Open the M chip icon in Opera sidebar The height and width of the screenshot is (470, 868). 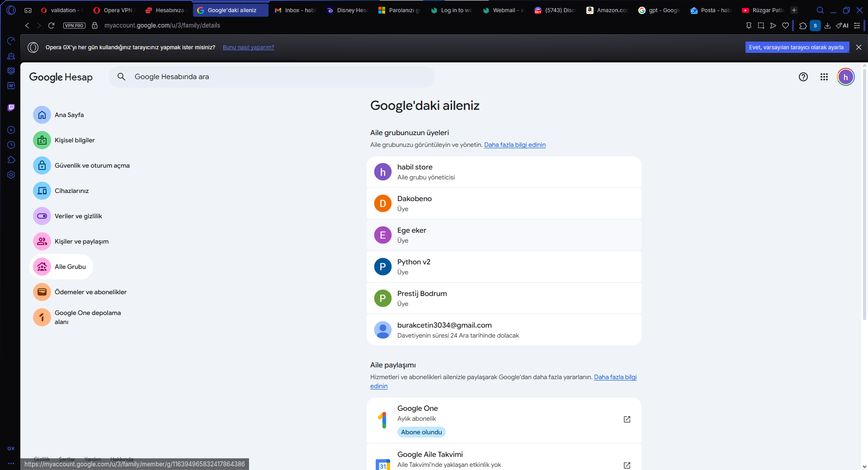tap(11, 85)
